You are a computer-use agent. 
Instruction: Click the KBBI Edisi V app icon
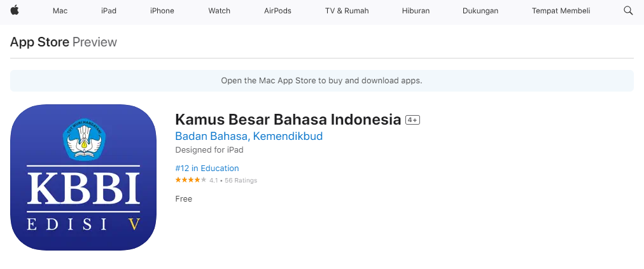(83, 177)
